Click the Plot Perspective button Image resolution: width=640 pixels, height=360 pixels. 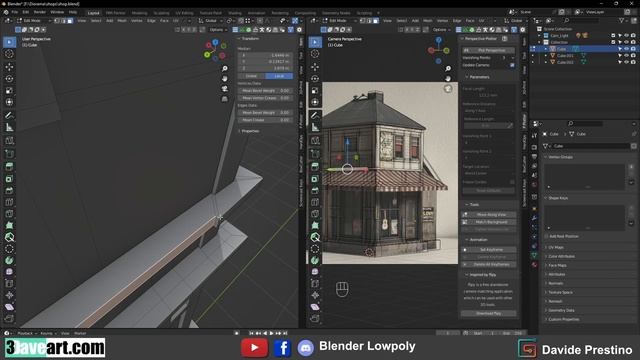click(x=489, y=50)
